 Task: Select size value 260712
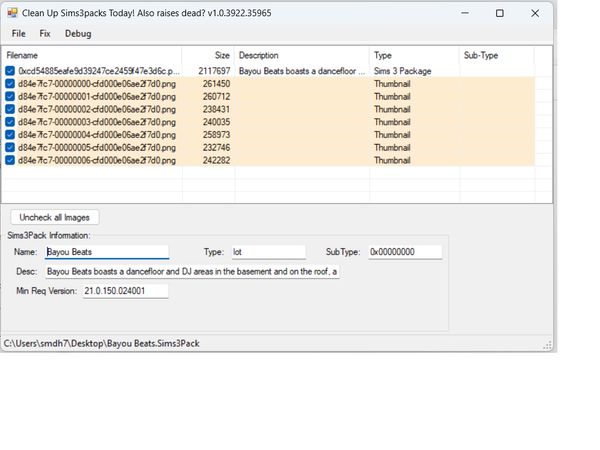point(217,96)
